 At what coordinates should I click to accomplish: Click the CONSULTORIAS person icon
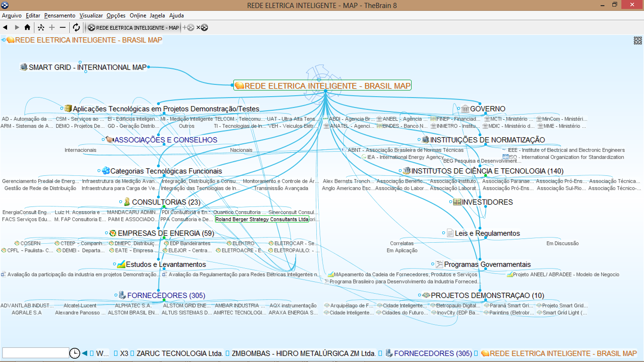tap(127, 202)
